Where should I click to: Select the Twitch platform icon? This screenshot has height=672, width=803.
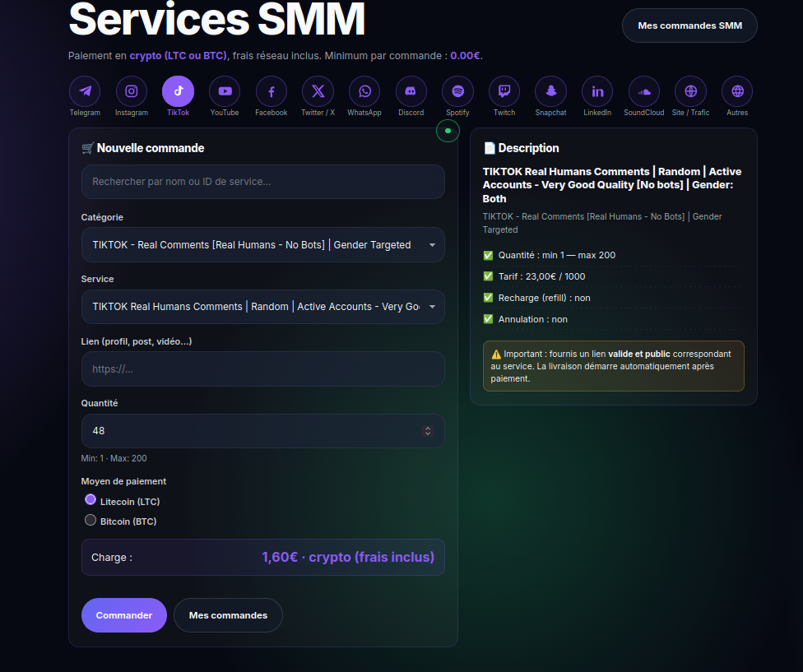point(504,91)
